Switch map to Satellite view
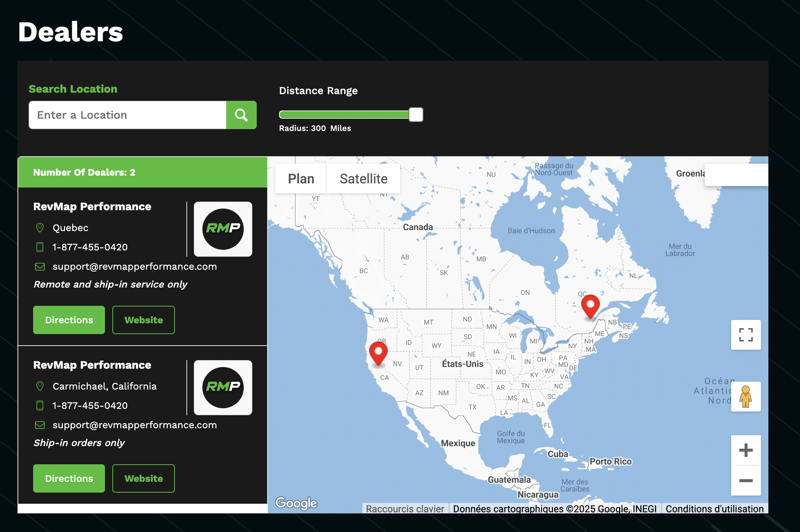The height and width of the screenshot is (532, 800). click(x=364, y=179)
